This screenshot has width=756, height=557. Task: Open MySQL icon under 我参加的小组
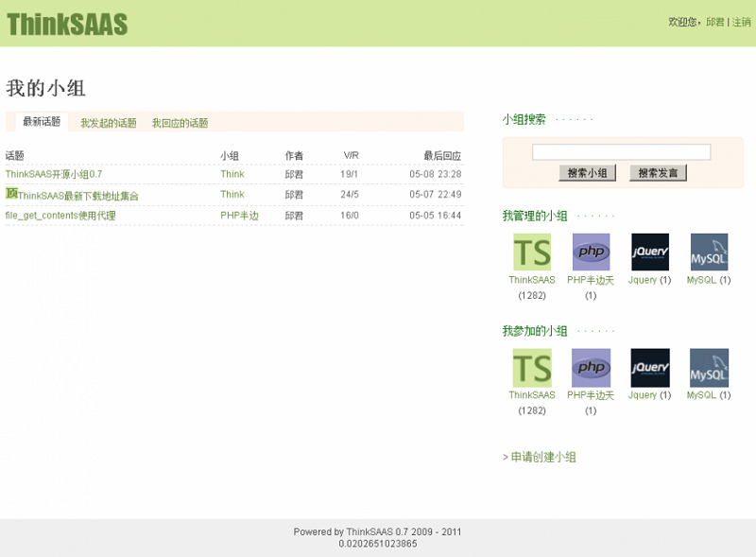tap(709, 368)
